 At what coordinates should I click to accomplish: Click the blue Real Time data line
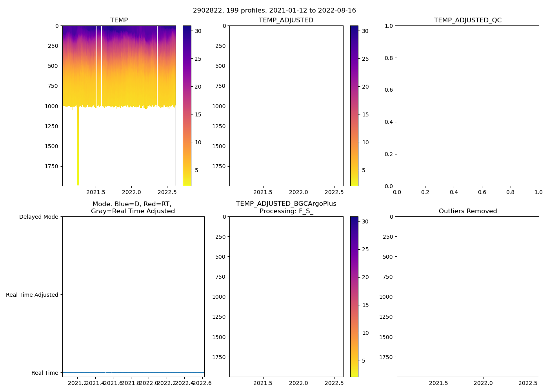pyautogui.click(x=133, y=372)
